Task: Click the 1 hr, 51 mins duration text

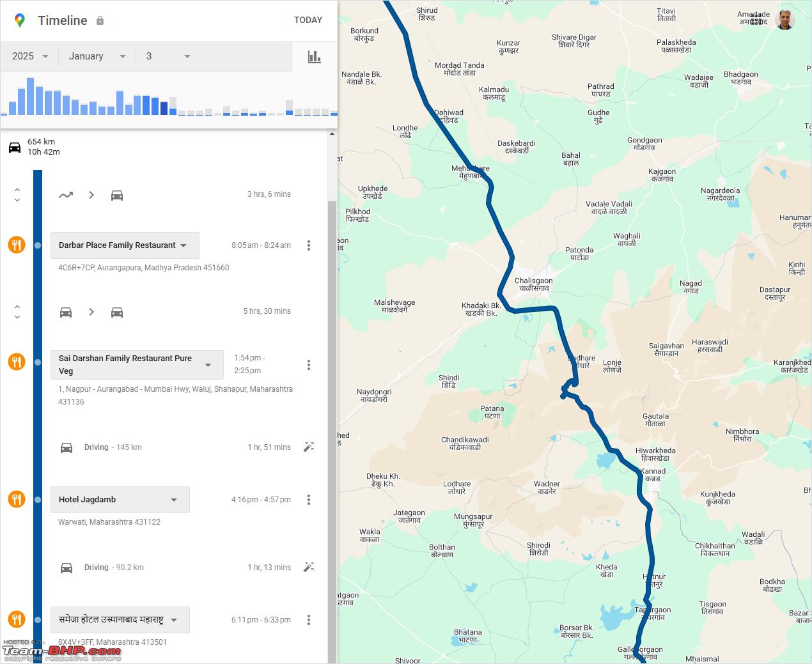Action: [x=269, y=447]
